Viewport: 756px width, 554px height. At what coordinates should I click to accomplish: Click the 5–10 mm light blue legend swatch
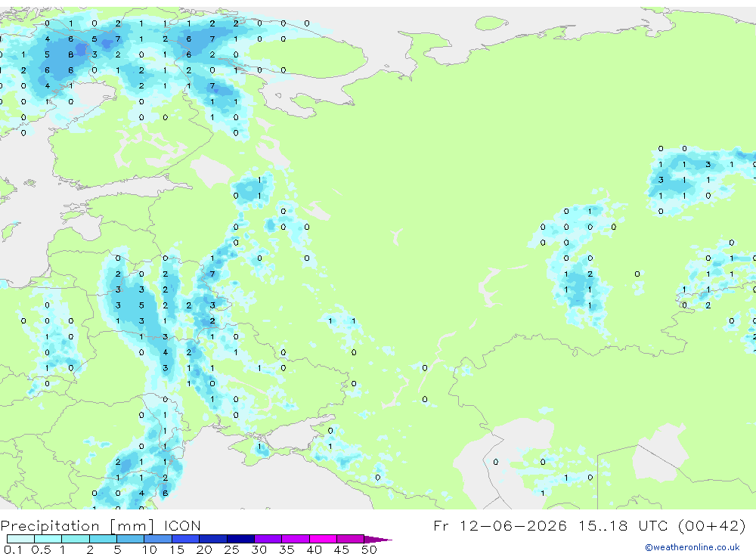click(x=130, y=539)
